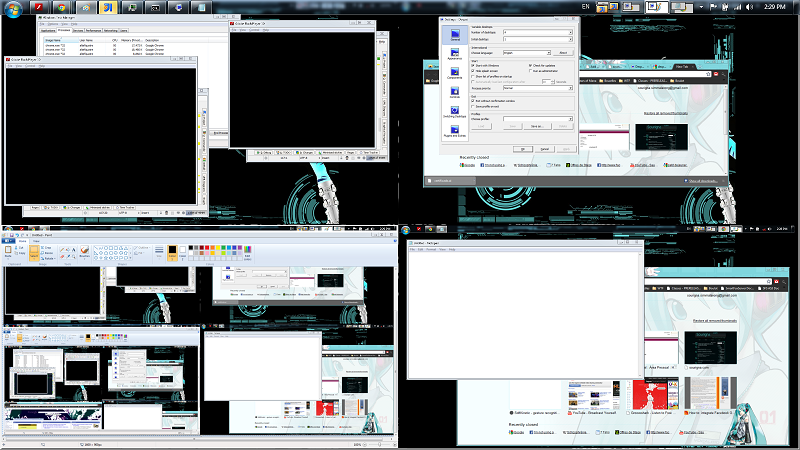Screen dimensions: 800x450
Task: Select the Color picker tool in Paint
Action: pos(67,256)
